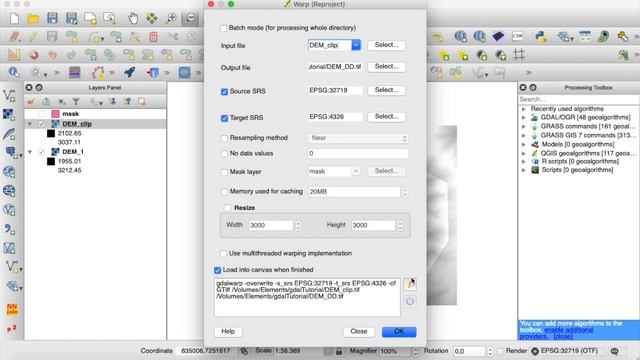Click Select button for Target SRS
This screenshot has width=640, height=360.
click(386, 117)
